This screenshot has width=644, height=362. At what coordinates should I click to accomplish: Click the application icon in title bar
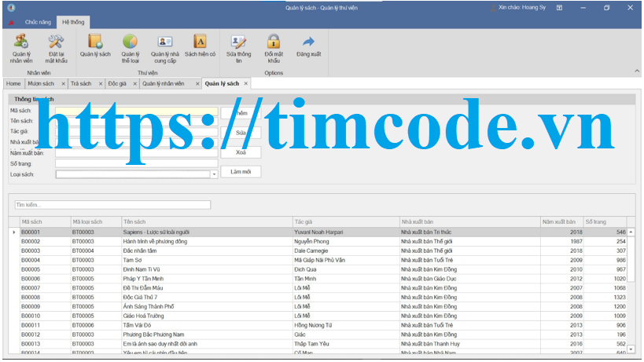12,7
